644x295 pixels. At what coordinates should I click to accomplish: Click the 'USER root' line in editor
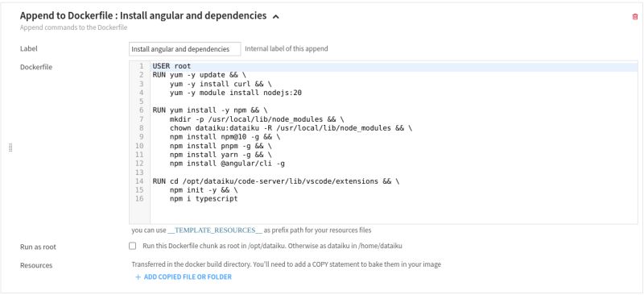(x=171, y=66)
